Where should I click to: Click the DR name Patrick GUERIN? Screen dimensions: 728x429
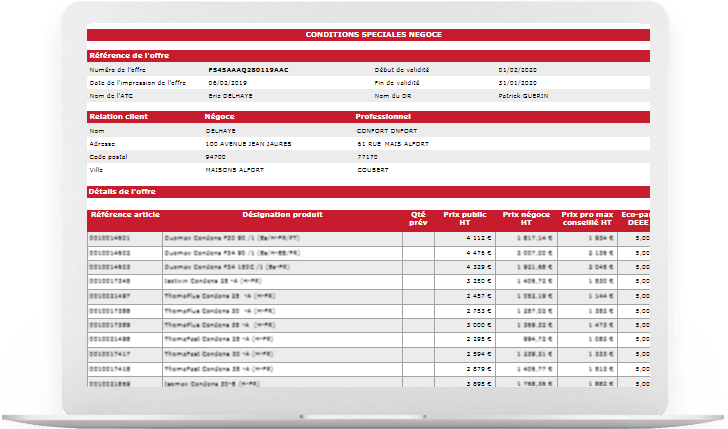pos(522,96)
